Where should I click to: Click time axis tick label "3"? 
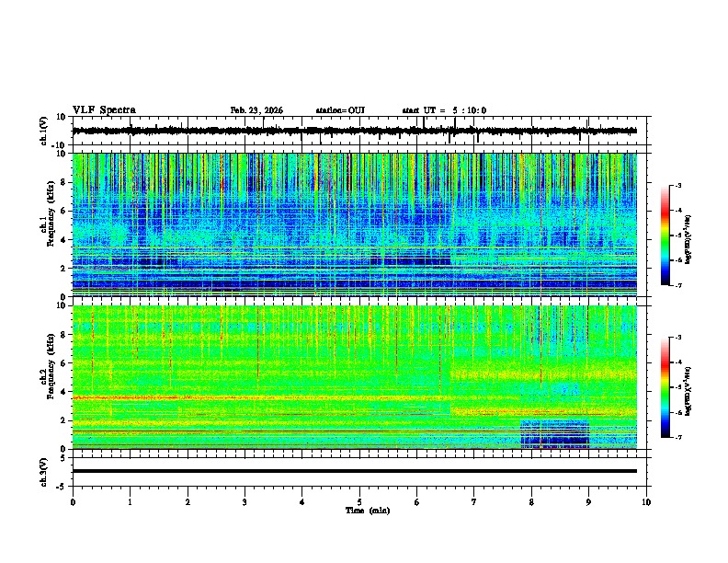[245, 502]
